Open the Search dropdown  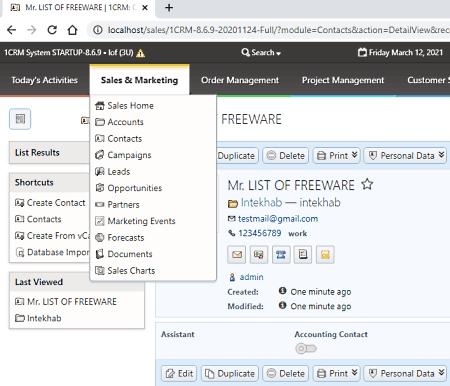click(261, 52)
